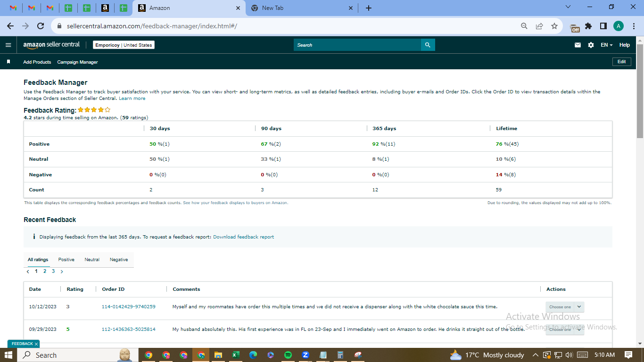644x362 pixels.
Task: Go back with the browser back arrow
Action: click(10, 26)
